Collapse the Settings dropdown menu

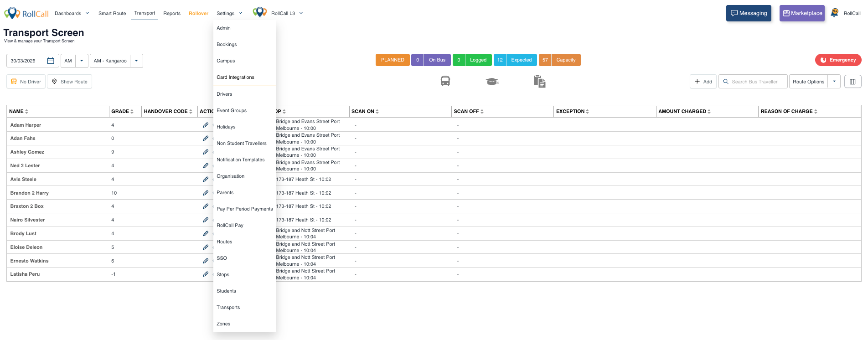[229, 13]
